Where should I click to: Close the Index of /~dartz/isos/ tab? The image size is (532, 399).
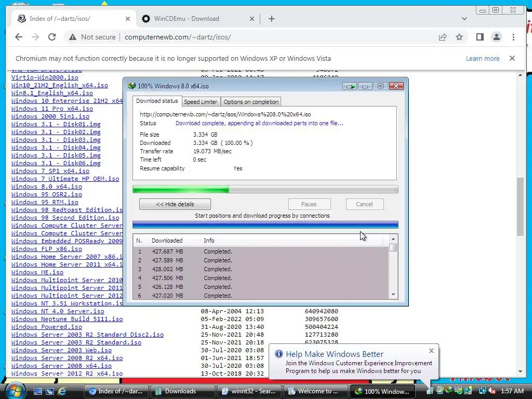tap(128, 19)
